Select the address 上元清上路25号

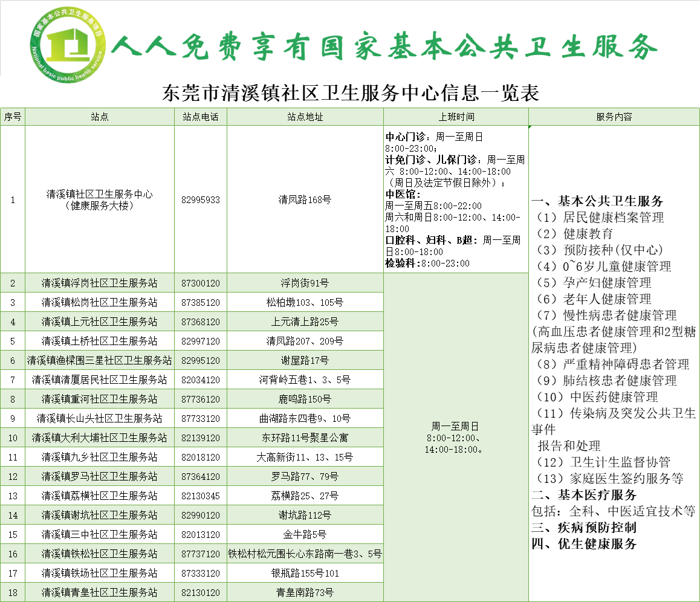point(305,322)
